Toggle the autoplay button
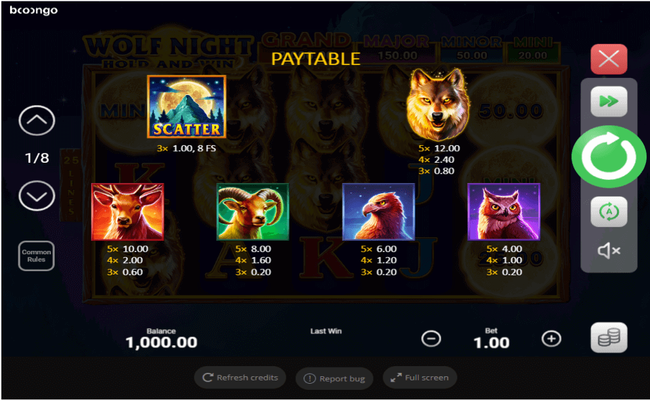 coord(609,212)
